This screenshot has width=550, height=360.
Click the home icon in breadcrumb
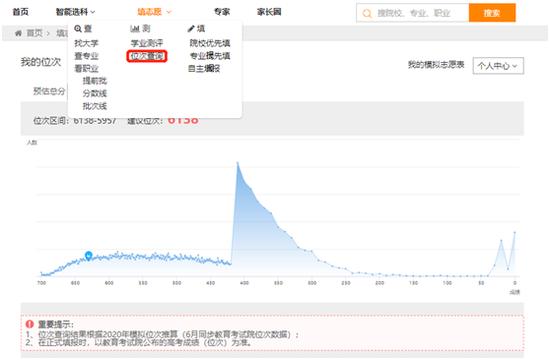tap(18, 33)
